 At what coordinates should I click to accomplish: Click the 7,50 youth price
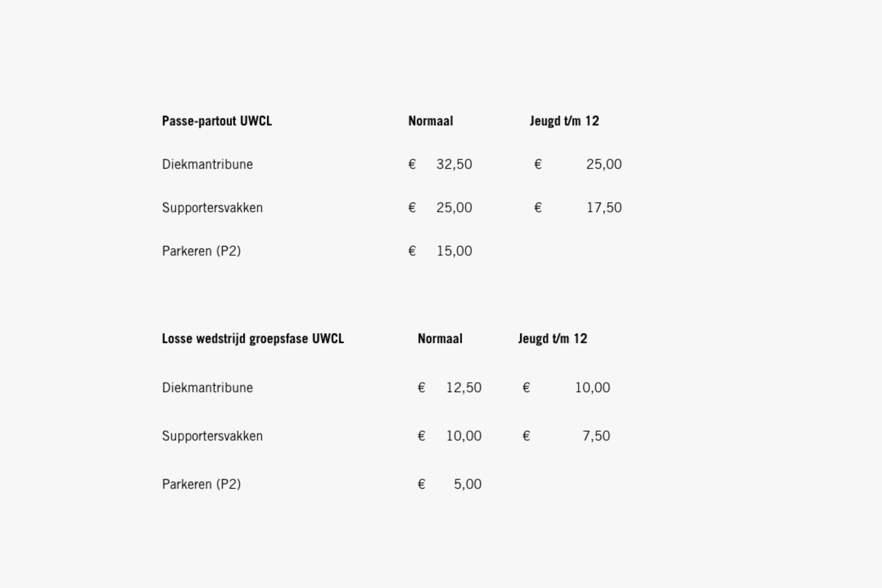click(x=596, y=436)
